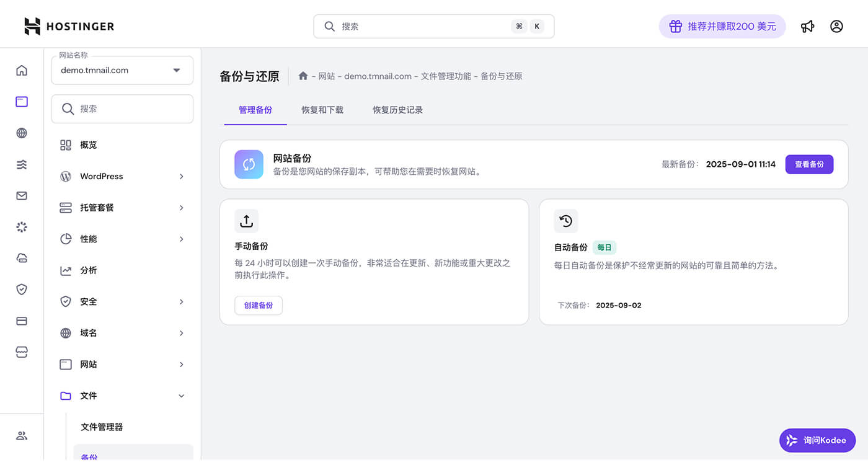The image size is (868, 465).
Task: Click the 每日 badge on 自动备份
Action: pos(604,247)
